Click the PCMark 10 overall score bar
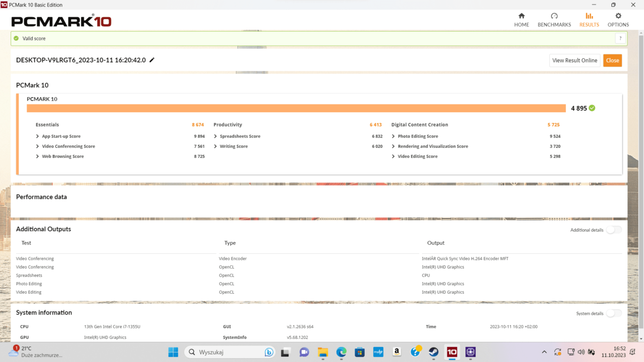Image resolution: width=644 pixels, height=362 pixels. pos(296,108)
